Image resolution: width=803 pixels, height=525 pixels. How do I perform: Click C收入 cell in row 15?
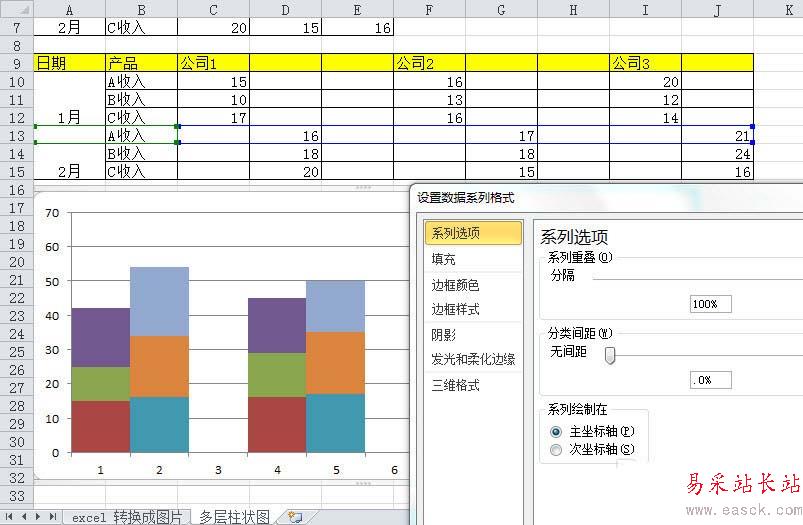tap(141, 171)
